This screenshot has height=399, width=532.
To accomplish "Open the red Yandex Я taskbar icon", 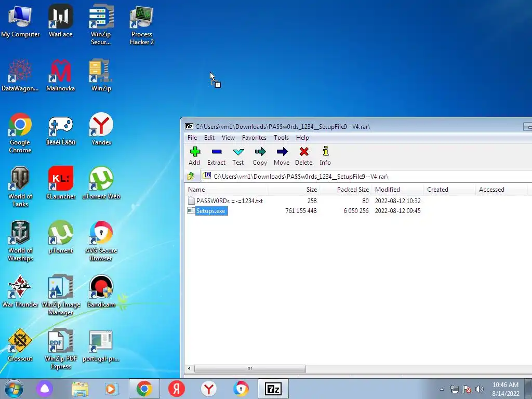I will click(177, 389).
